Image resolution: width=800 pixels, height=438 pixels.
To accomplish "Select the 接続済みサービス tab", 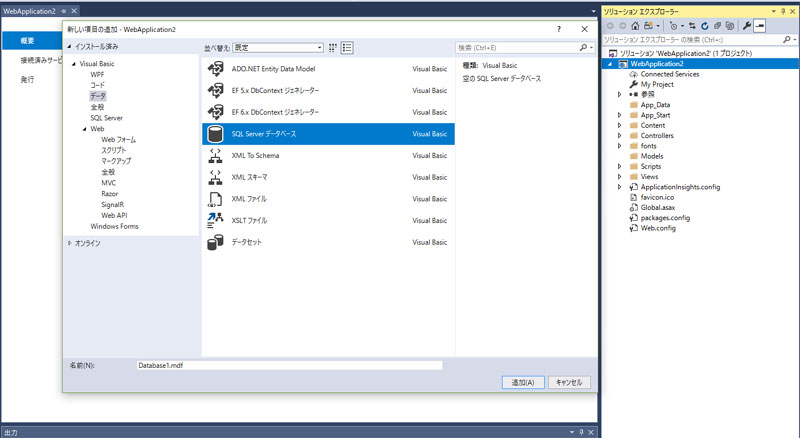I will click(41, 60).
